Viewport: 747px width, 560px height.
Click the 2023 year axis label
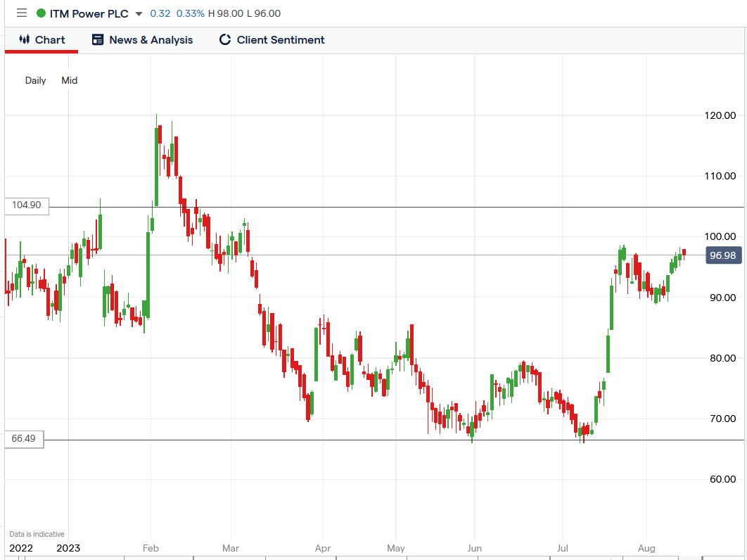pyautogui.click(x=68, y=548)
